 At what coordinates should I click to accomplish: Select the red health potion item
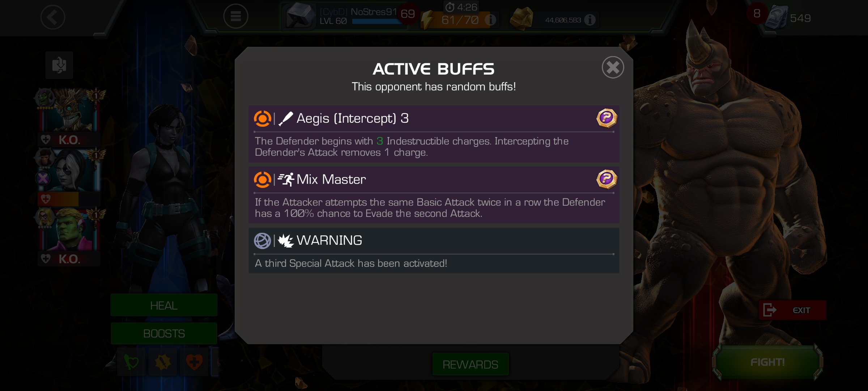[194, 362]
